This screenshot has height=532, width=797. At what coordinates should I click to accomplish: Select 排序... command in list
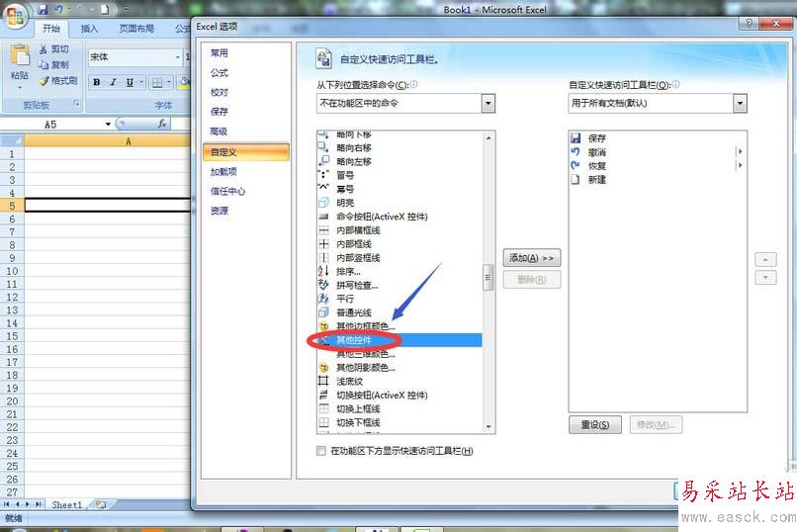click(x=399, y=271)
